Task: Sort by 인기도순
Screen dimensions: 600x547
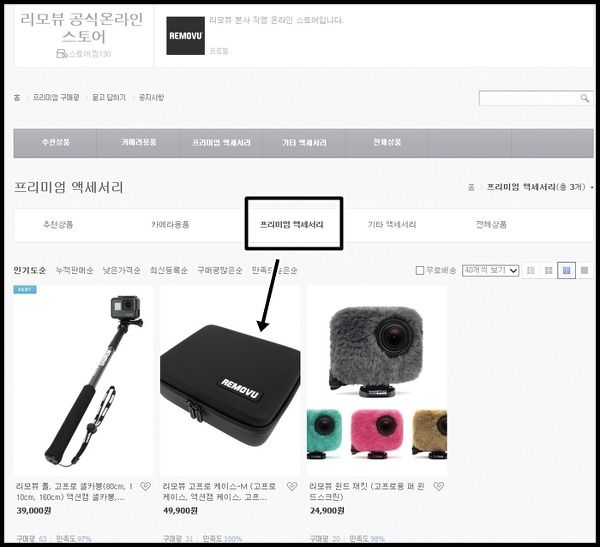Action: pos(29,270)
